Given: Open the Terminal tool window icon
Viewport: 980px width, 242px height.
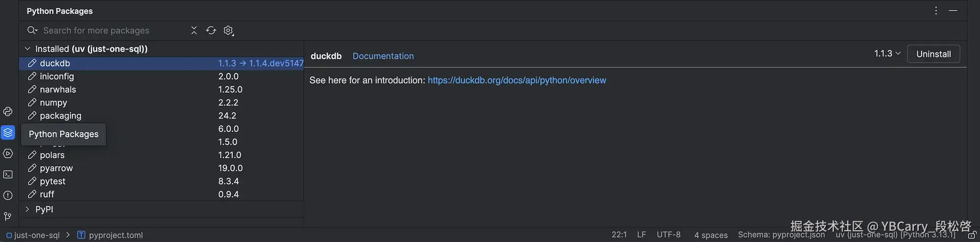Looking at the screenshot, I should pyautogui.click(x=8, y=174).
